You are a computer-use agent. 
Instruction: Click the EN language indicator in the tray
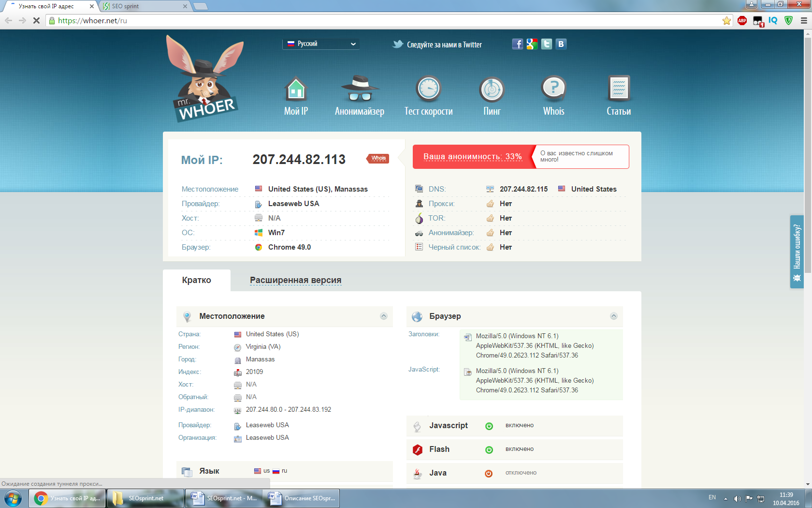(x=712, y=497)
